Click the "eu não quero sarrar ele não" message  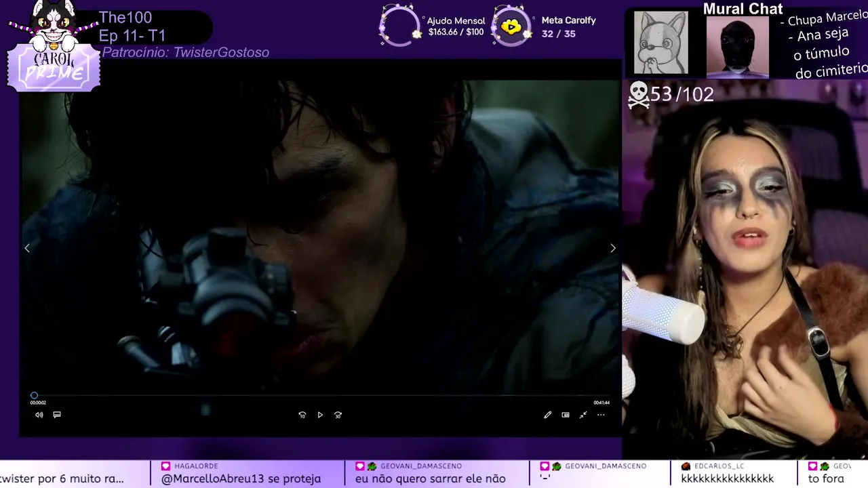[431, 479]
